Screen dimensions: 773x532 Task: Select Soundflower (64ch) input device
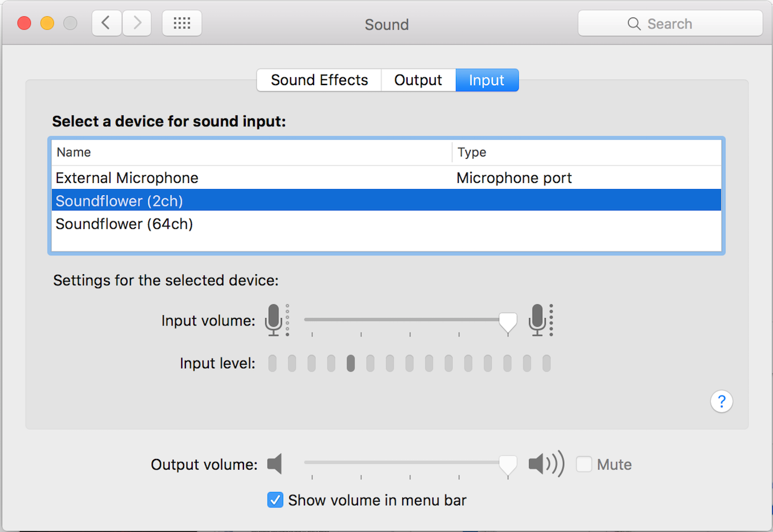point(124,224)
